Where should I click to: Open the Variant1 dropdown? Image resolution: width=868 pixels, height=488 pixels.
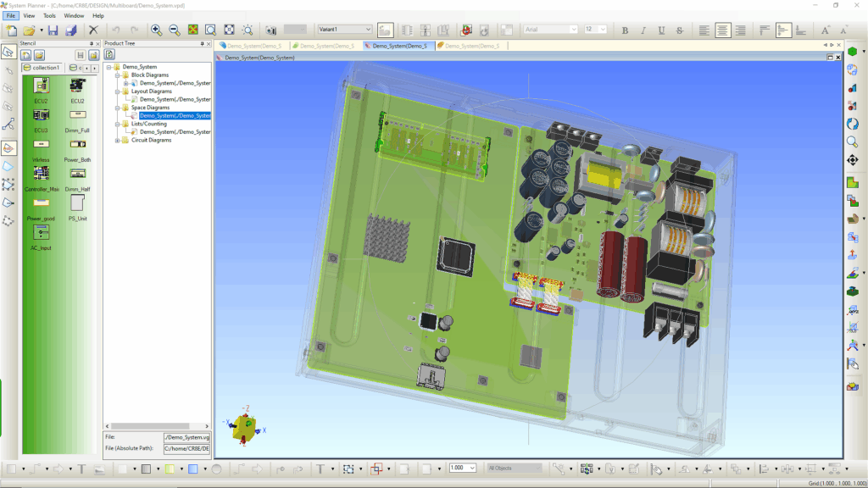click(344, 30)
